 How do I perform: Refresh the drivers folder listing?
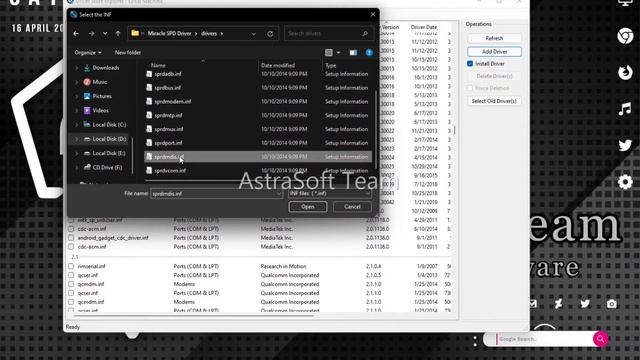tap(270, 33)
